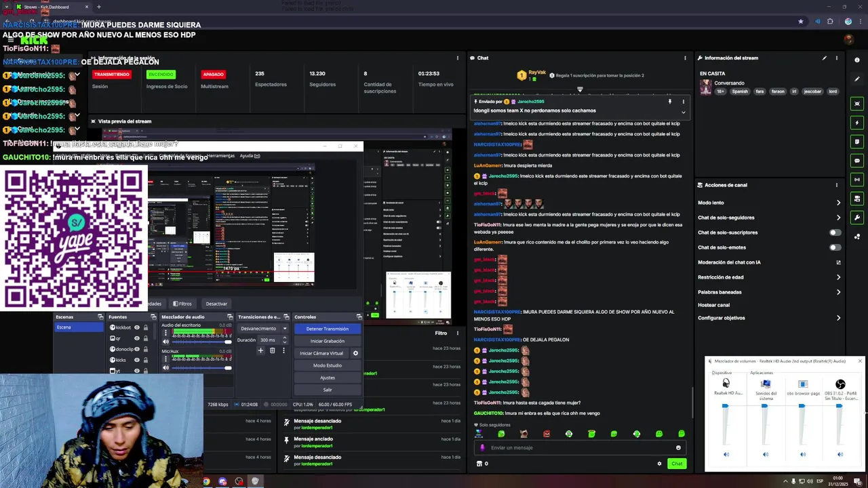
Task: Open browser extensions puzzle icon
Action: [830, 21]
